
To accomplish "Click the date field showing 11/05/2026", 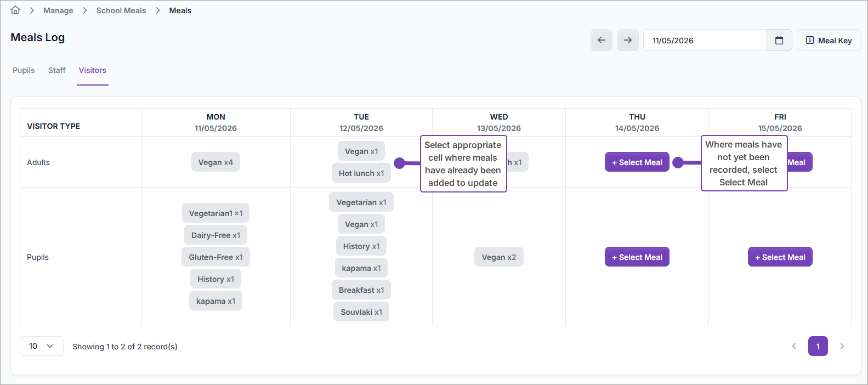I will (705, 40).
